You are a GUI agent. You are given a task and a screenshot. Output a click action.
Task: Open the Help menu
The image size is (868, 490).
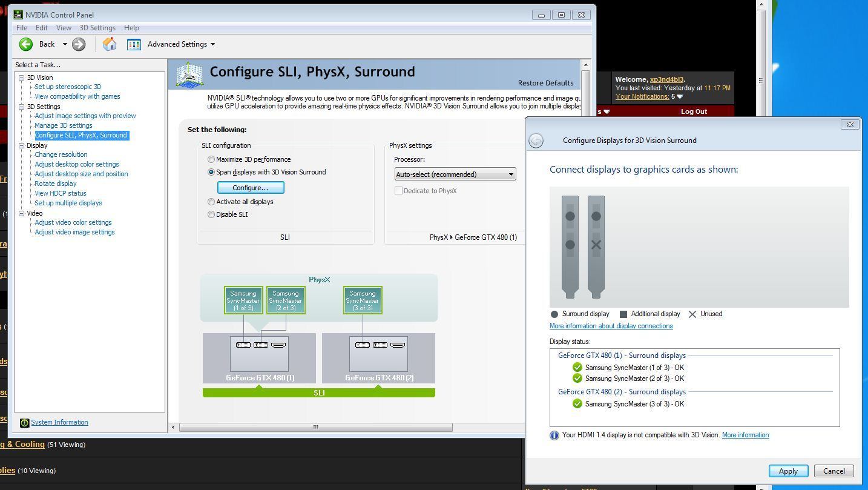click(131, 28)
